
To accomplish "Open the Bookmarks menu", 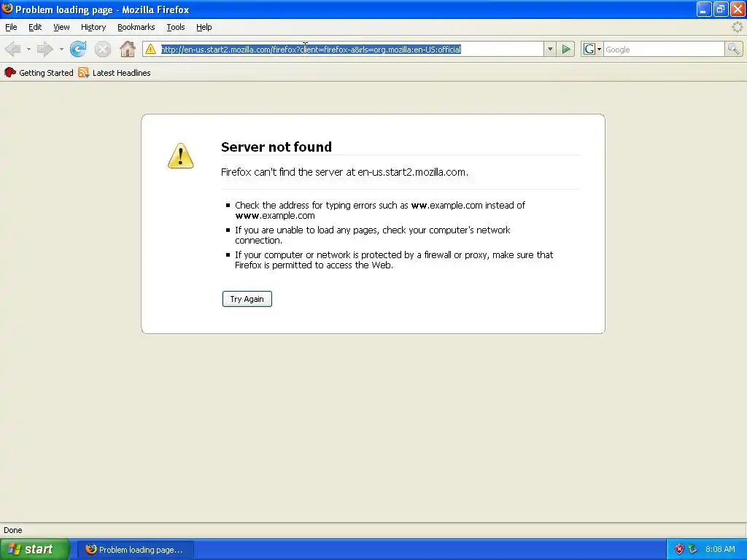I will (x=136, y=27).
